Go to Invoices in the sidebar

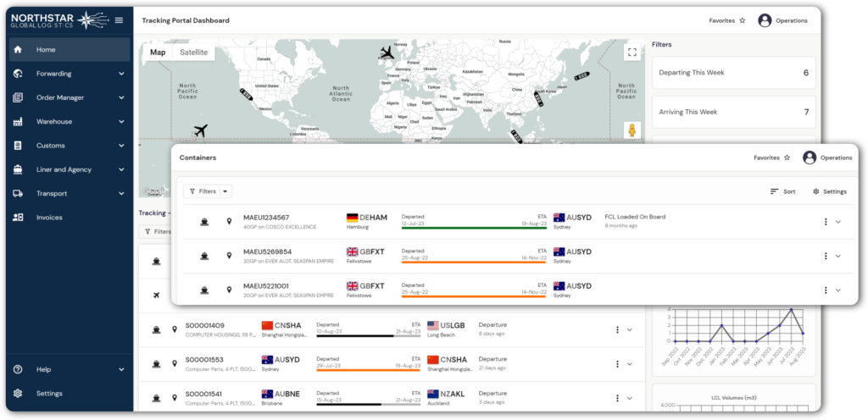coord(48,218)
